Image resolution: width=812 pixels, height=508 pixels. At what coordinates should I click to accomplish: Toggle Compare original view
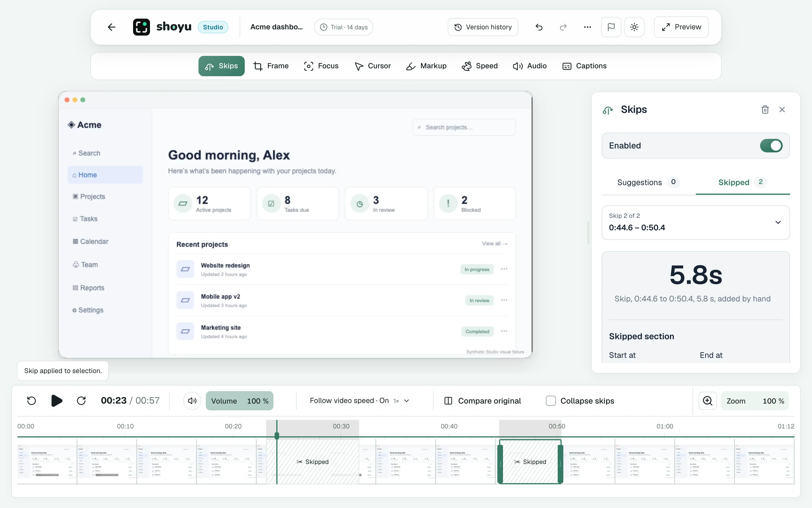click(482, 400)
